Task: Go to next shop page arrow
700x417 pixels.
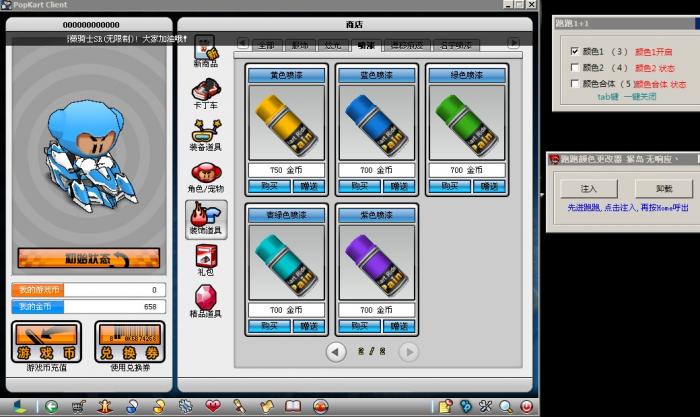Action: pyautogui.click(x=408, y=352)
